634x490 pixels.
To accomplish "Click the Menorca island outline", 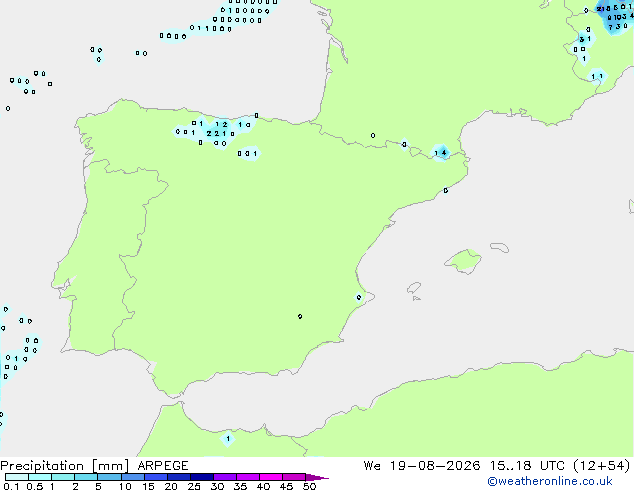I will 500,247.
